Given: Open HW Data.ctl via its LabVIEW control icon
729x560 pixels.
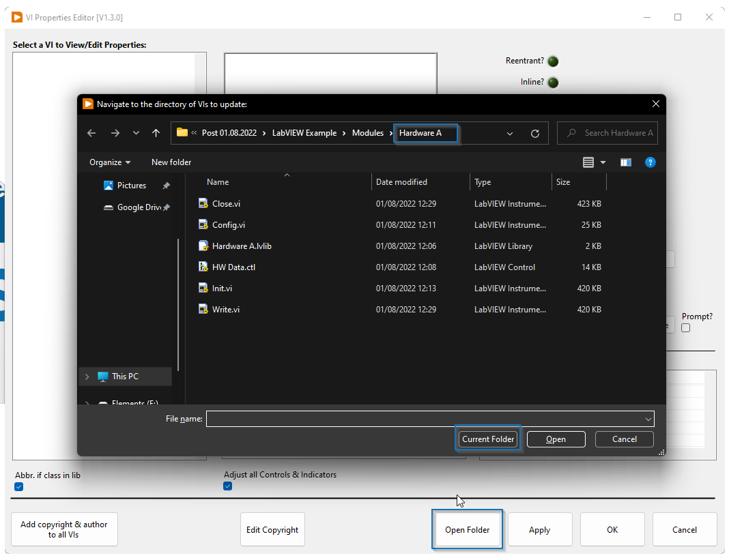Looking at the screenshot, I should (203, 267).
